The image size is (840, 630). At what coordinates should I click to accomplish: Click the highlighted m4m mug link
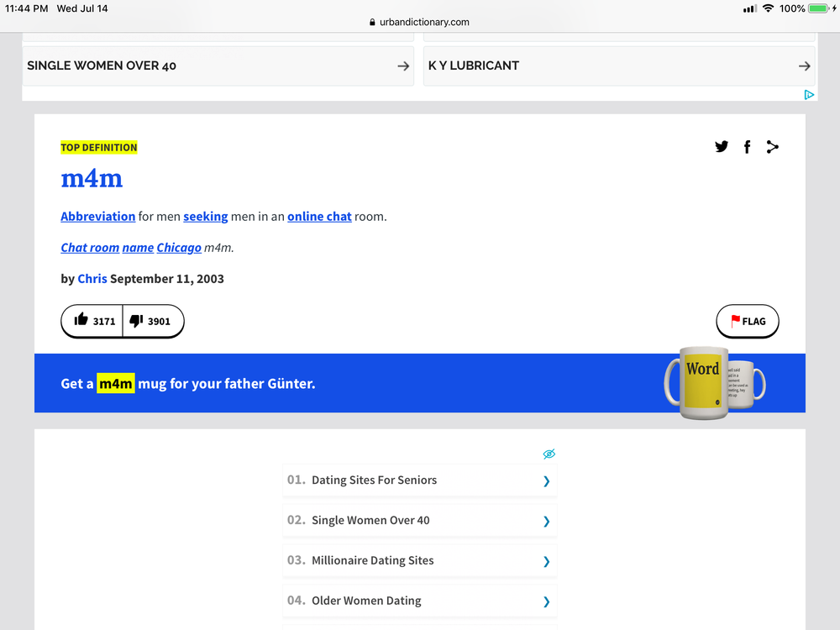[x=115, y=384]
